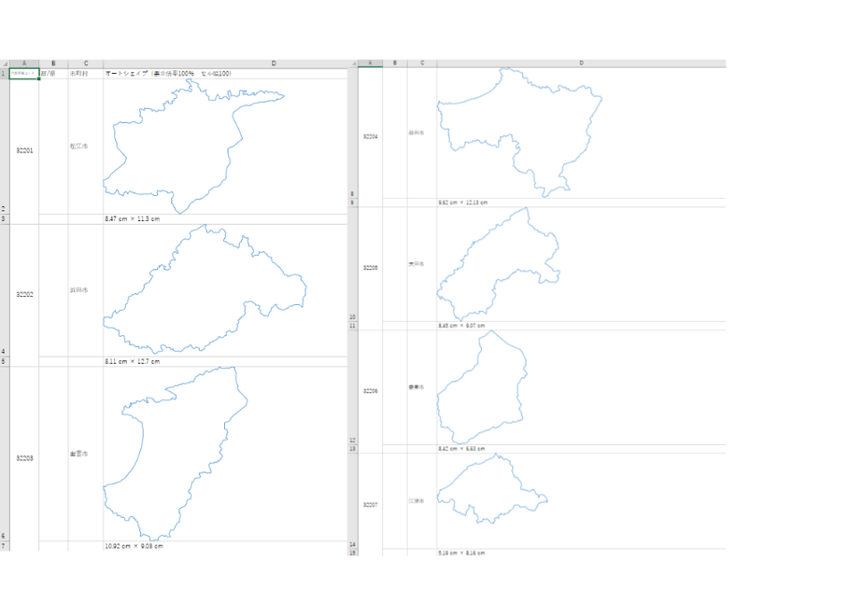Select column C header in left sheet
Screen dimensions: 863x616
tap(86, 63)
